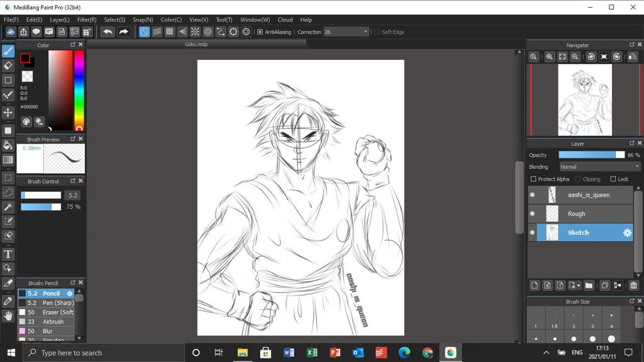Select the Blur brush
The height and width of the screenshot is (362, 644).
pos(47,331)
